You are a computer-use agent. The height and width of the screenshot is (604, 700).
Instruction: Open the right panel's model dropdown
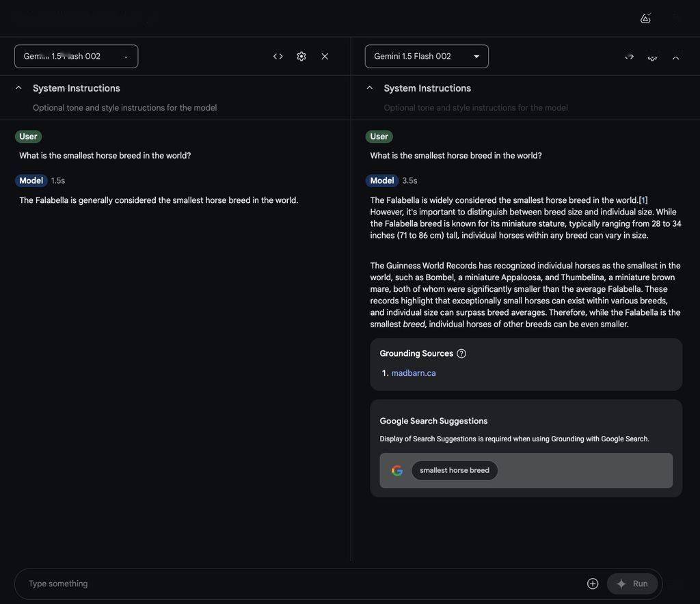(x=427, y=56)
